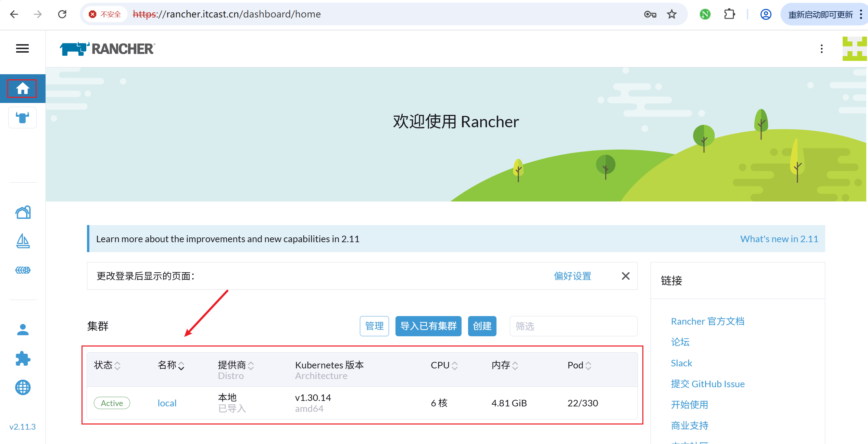Click the v2.11.3 version link
The width and height of the screenshot is (868, 444).
pyautogui.click(x=23, y=427)
